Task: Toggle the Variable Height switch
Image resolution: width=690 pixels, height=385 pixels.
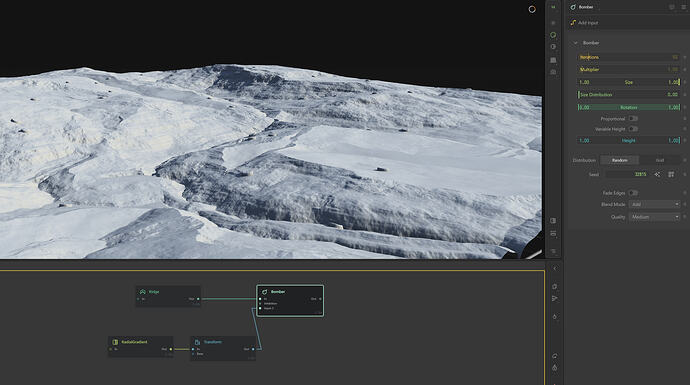Action: click(x=633, y=129)
